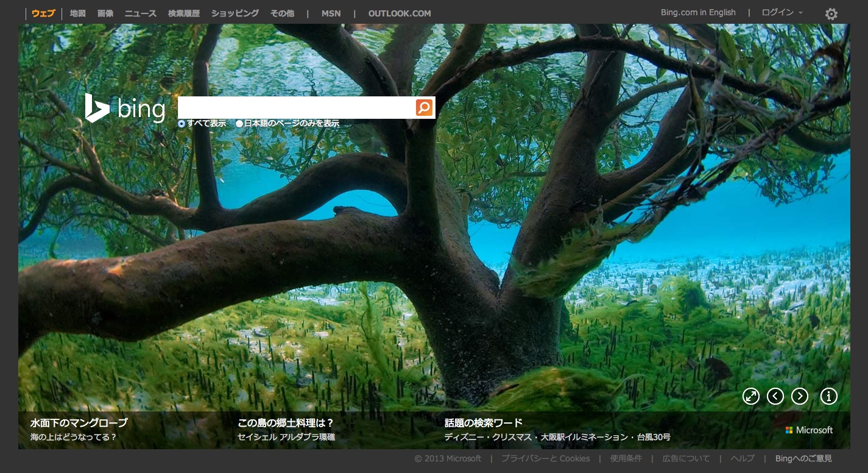Open the image info icon

pyautogui.click(x=828, y=396)
